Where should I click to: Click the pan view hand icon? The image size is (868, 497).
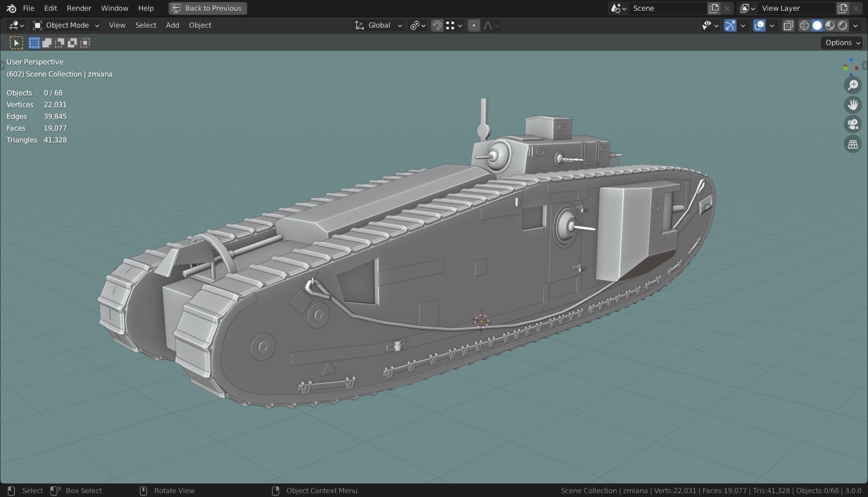[852, 104]
